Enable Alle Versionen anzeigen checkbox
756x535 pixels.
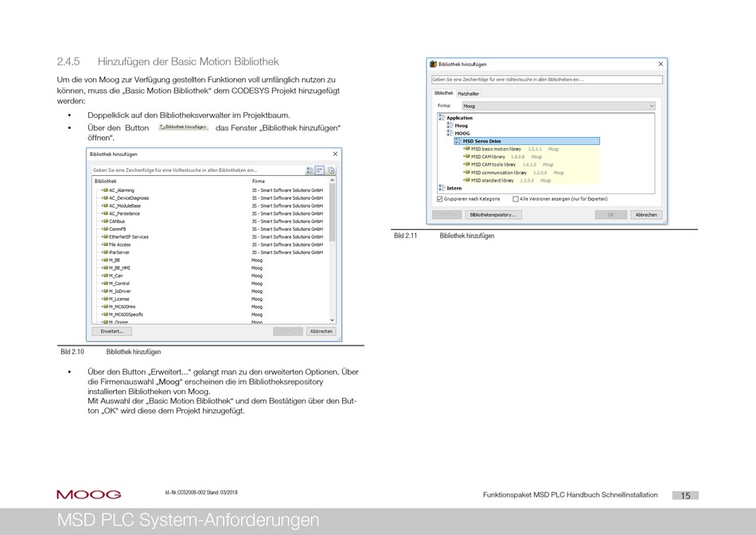pos(516,199)
